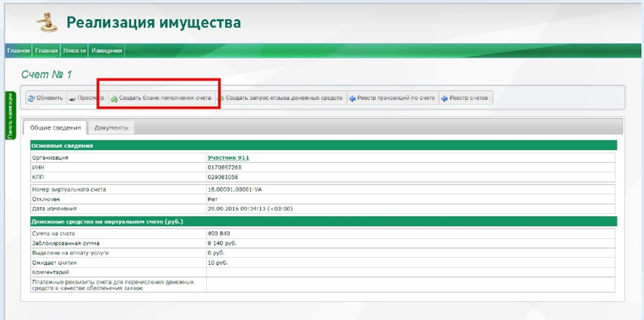Click the gavel logo icon
The image size is (644, 320).
[x=46, y=23]
